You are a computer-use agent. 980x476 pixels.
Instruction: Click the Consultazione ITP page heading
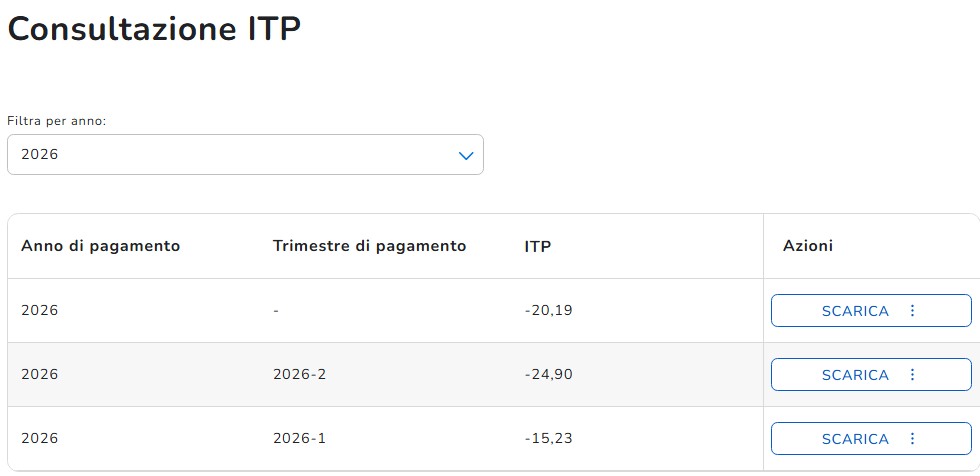(x=154, y=29)
